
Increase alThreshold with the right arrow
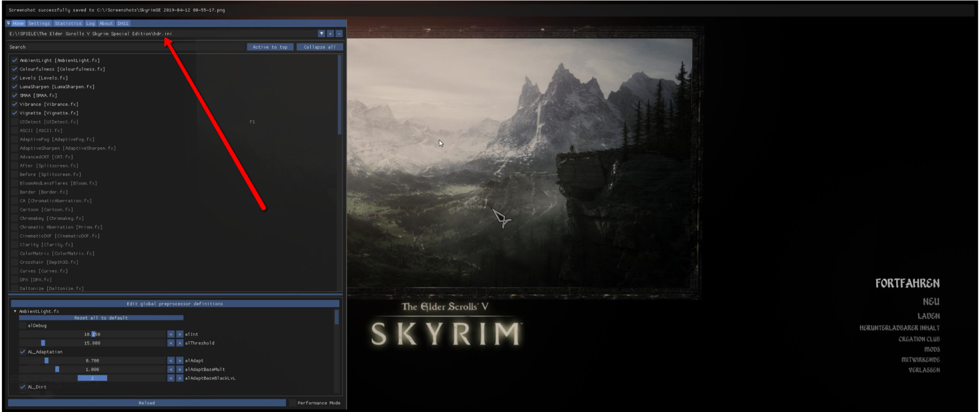pos(179,343)
